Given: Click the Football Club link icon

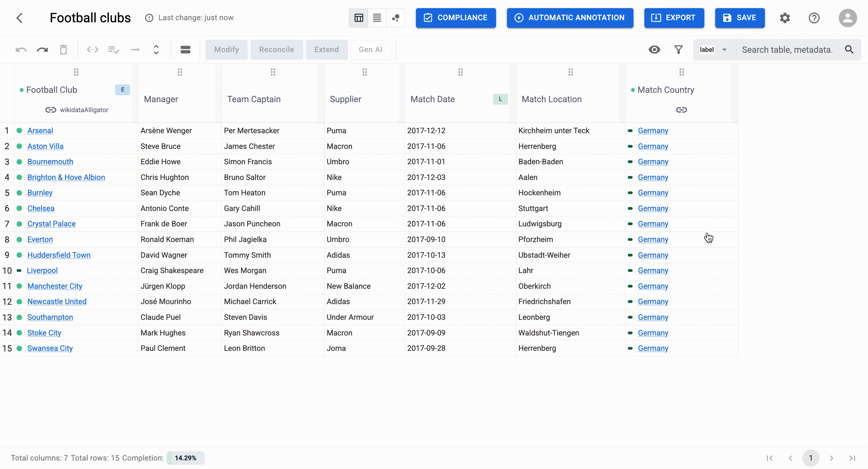Looking at the screenshot, I should coord(51,110).
